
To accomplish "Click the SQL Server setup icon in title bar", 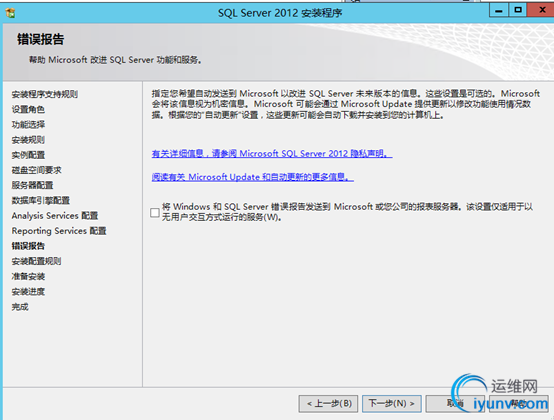I will (x=10, y=13).
